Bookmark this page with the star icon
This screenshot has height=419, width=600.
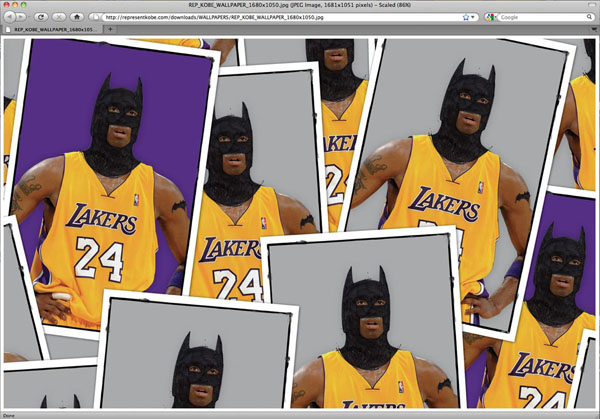click(x=465, y=17)
